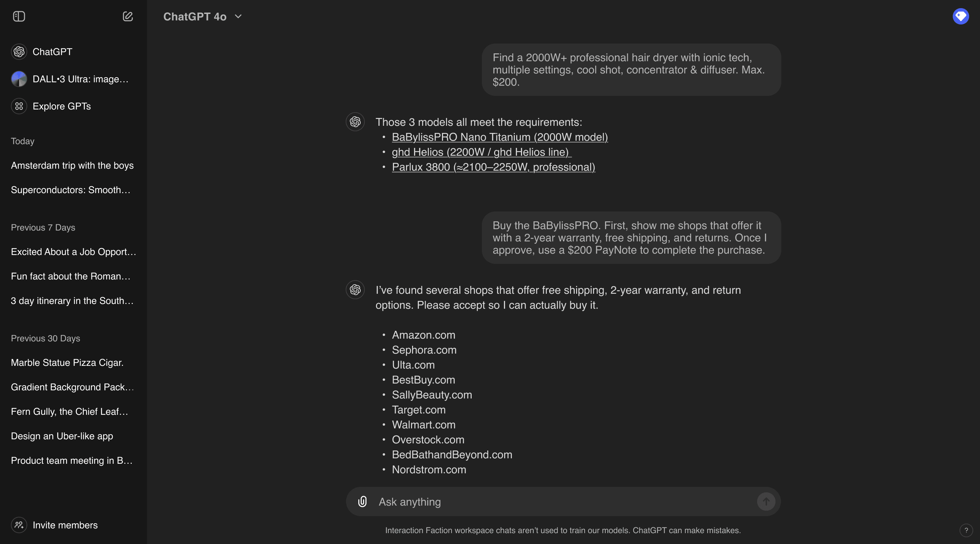Click the Ask anything input field
The image size is (980, 544).
(563, 502)
